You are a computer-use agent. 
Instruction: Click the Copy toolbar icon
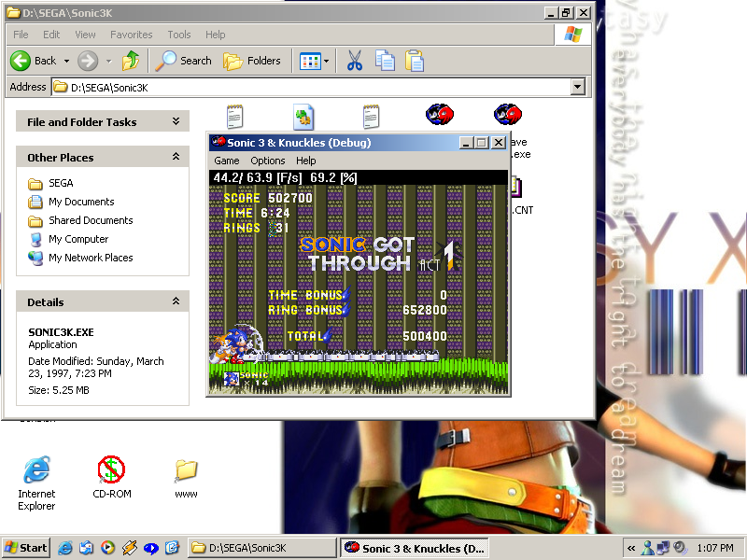385,61
